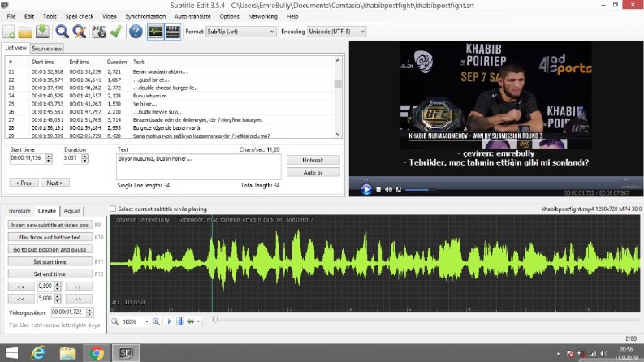The image size is (644, 362).
Task: Click the Auto br button
Action: point(313,172)
